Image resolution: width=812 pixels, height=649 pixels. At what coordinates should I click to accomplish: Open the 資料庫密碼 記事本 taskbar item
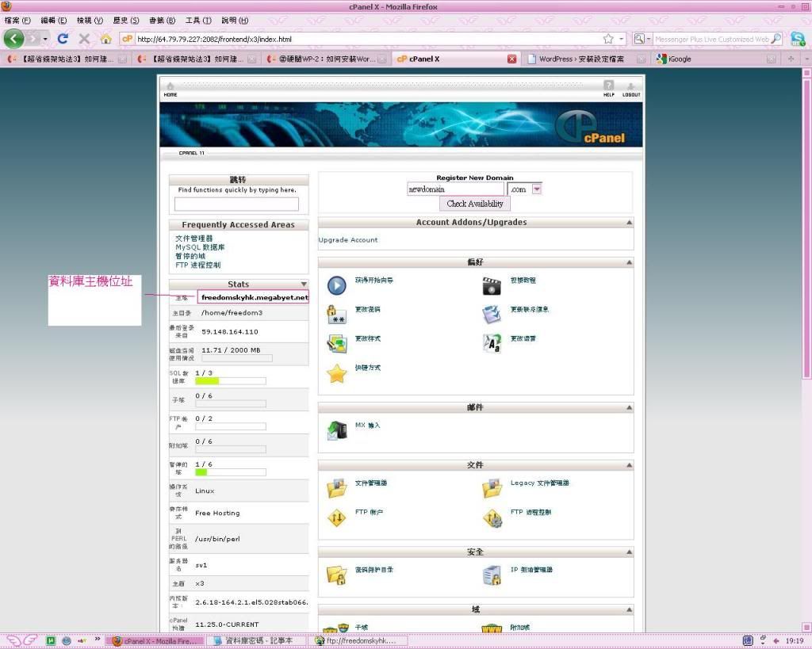(x=259, y=641)
